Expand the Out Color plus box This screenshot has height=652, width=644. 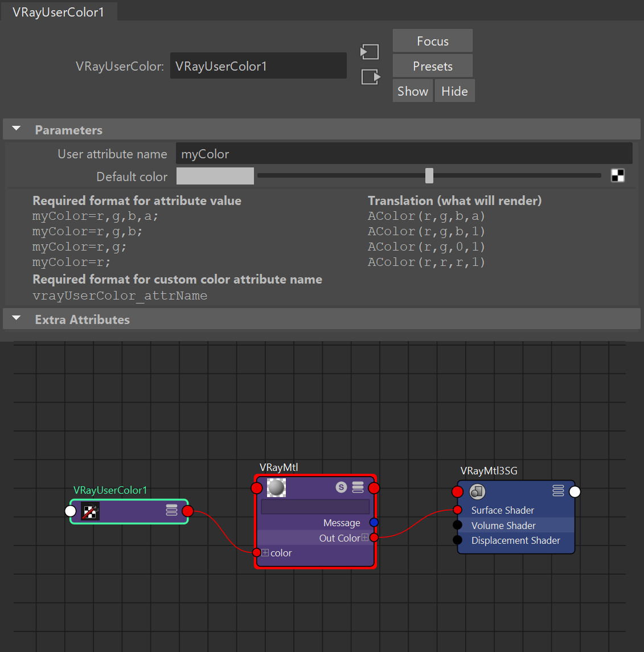point(365,538)
